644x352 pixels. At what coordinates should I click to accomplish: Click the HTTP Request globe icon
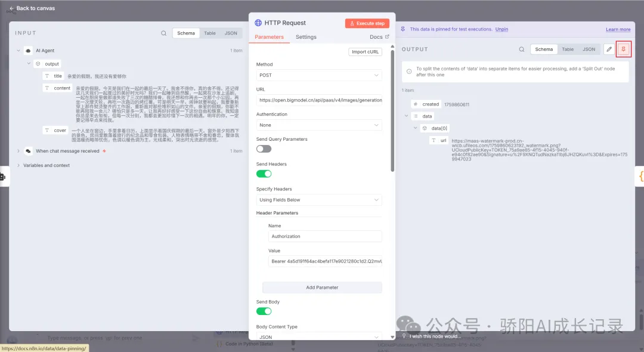click(258, 23)
